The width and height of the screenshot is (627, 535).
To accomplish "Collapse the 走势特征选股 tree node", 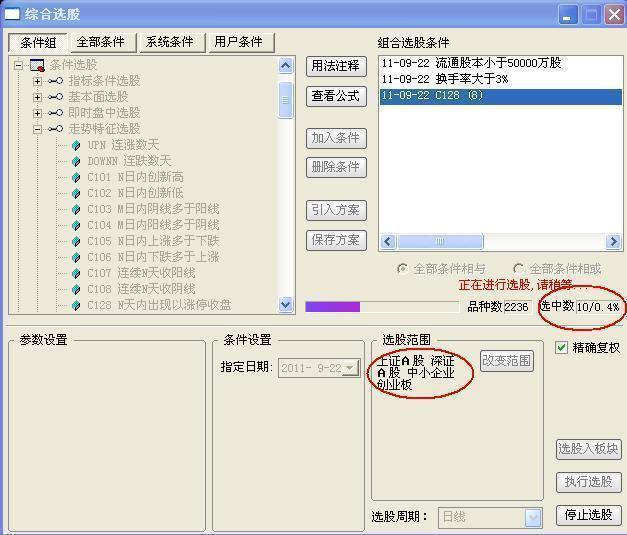I will pyautogui.click(x=37, y=129).
